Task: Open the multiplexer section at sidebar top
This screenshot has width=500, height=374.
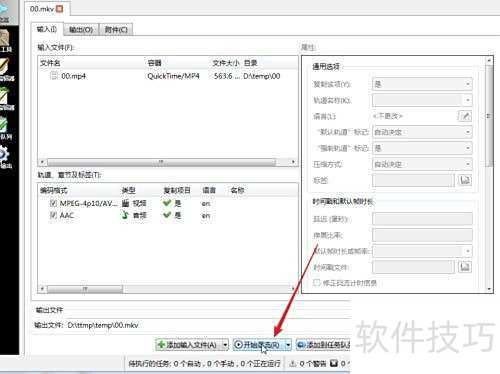Action: 4,12
